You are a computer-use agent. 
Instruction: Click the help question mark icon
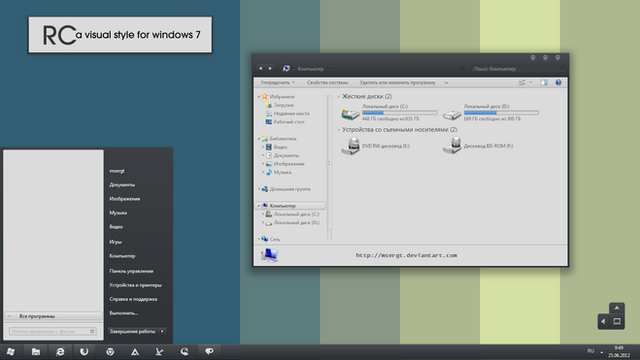558,82
